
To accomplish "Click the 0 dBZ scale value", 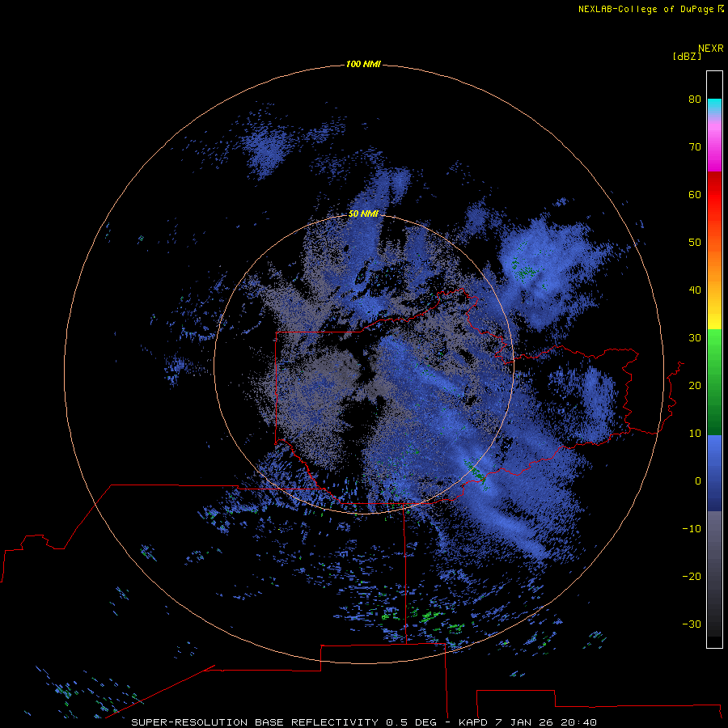I will point(698,481).
